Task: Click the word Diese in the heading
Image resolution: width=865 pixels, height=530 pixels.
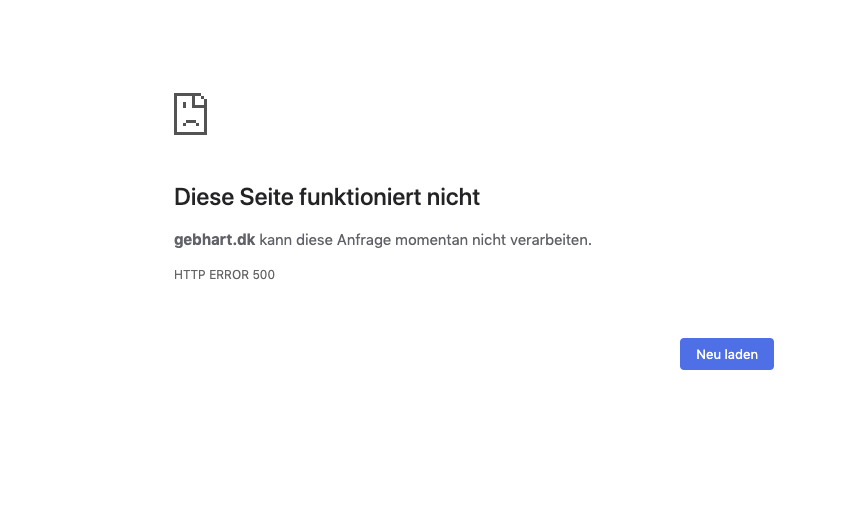Action: click(x=204, y=197)
